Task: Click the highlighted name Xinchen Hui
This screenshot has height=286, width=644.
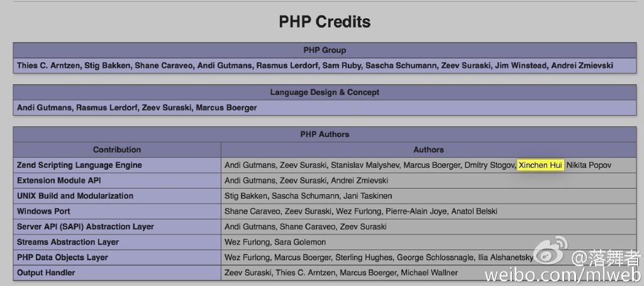Action: [540, 165]
